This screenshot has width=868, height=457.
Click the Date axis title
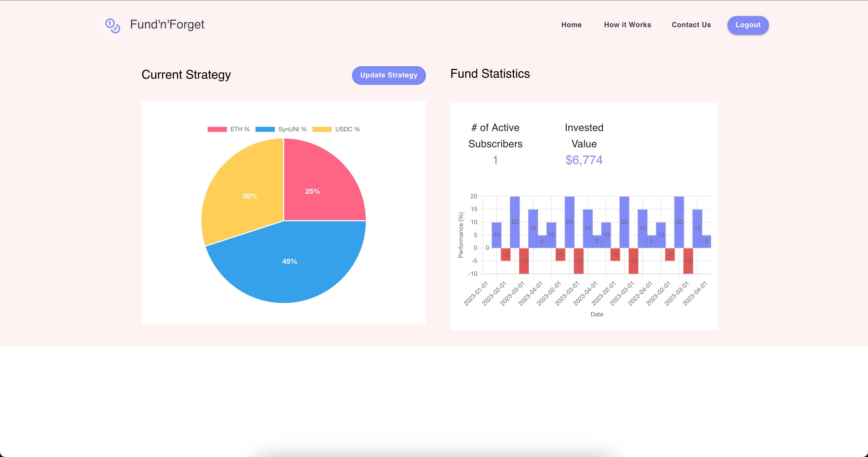click(597, 314)
